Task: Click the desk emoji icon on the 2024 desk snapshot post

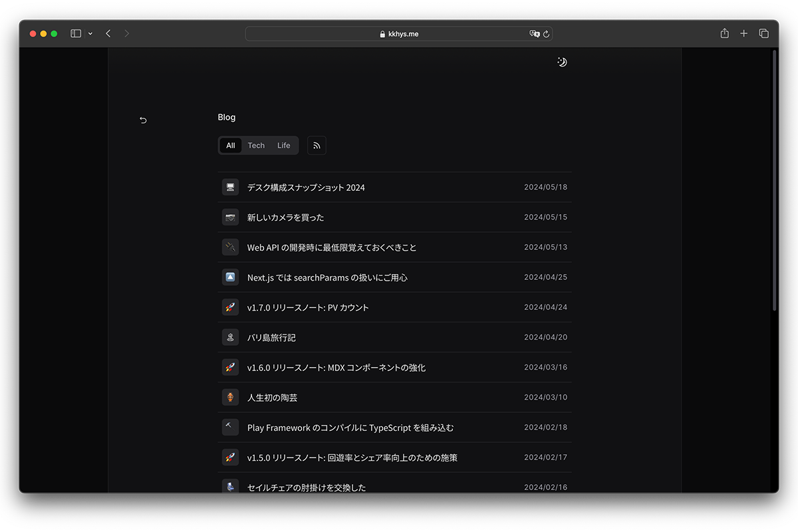Action: [x=230, y=187]
